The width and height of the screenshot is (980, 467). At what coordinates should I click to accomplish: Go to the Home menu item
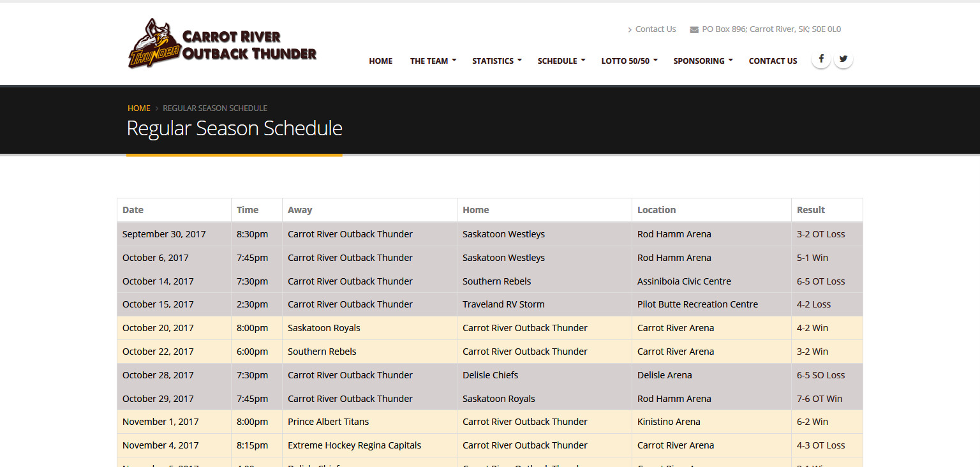point(381,61)
